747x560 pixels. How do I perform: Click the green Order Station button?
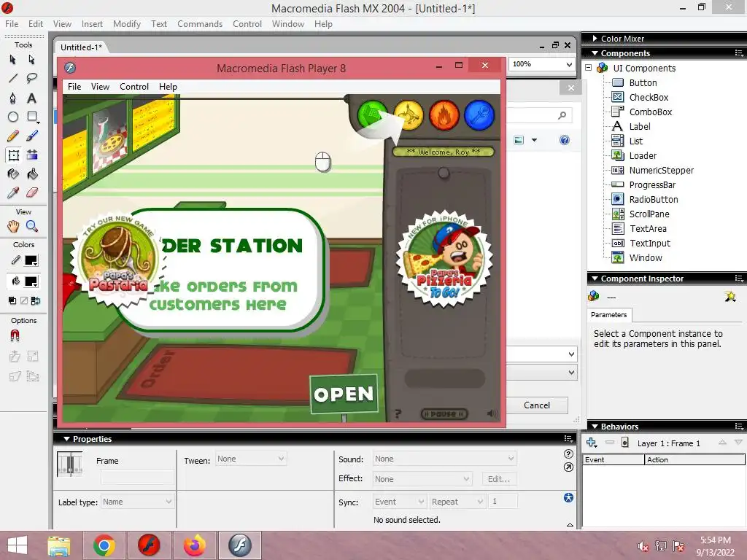pos(372,114)
